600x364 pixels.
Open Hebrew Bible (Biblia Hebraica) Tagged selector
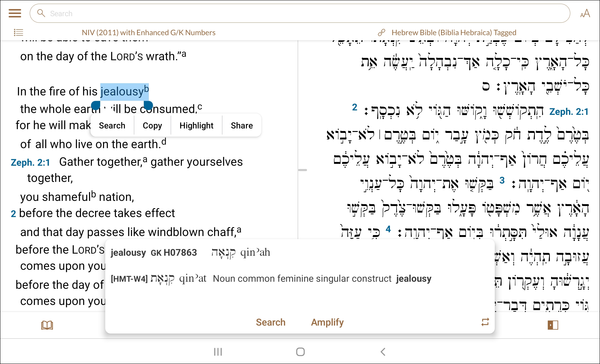click(454, 33)
